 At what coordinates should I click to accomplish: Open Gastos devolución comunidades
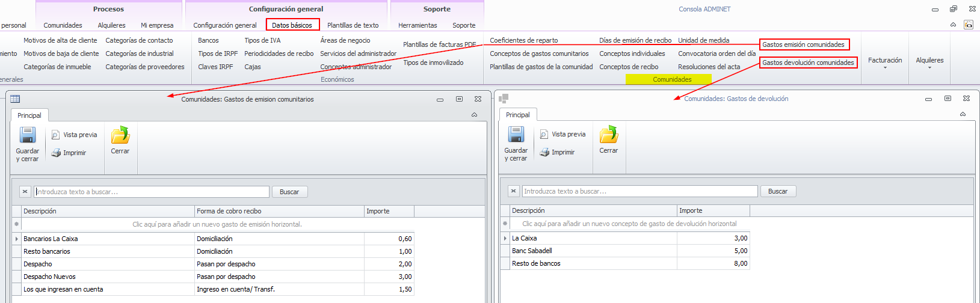[808, 63]
